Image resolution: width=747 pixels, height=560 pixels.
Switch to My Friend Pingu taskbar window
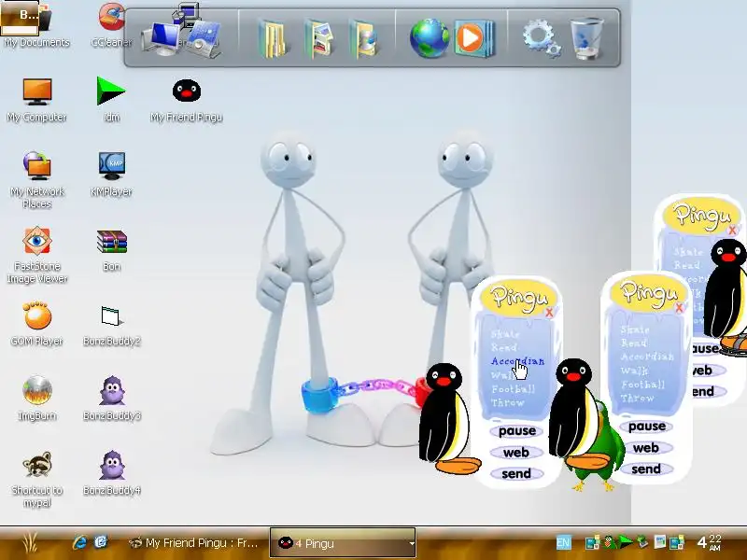(193, 543)
